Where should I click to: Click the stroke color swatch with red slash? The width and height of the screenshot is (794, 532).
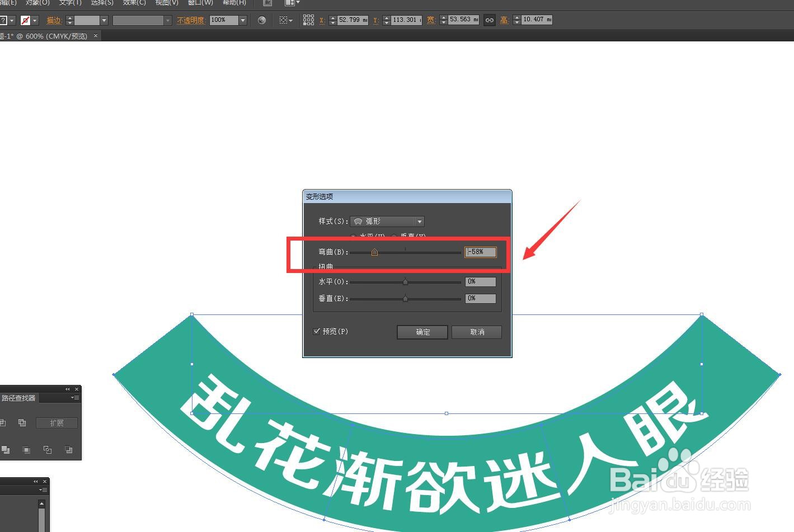[x=25, y=20]
